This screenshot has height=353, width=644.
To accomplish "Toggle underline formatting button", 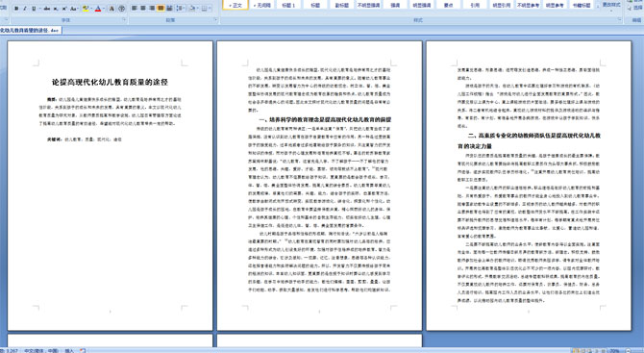I will tap(34, 9).
